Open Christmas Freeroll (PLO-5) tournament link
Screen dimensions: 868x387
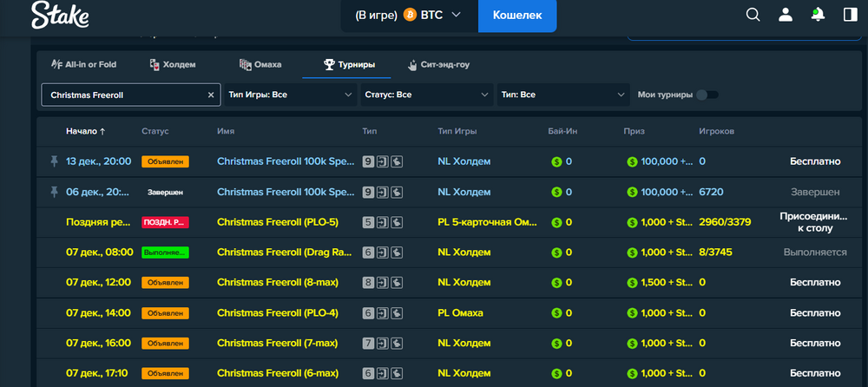(277, 222)
